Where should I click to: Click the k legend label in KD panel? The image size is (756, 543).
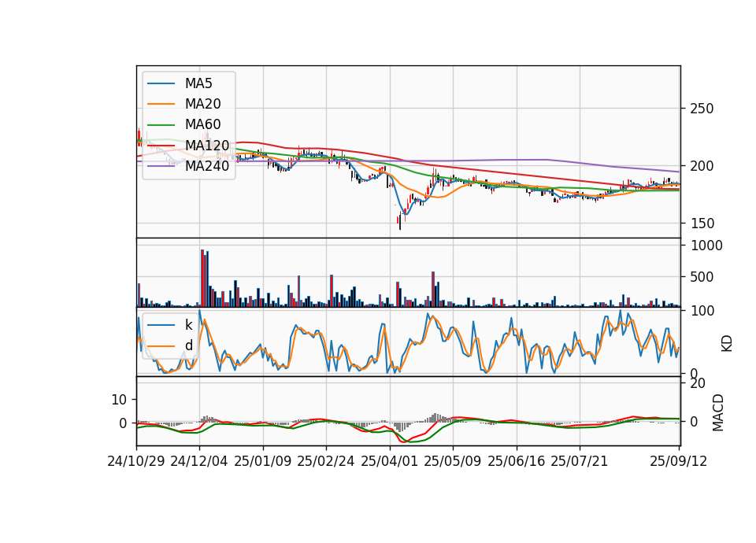click(188, 325)
